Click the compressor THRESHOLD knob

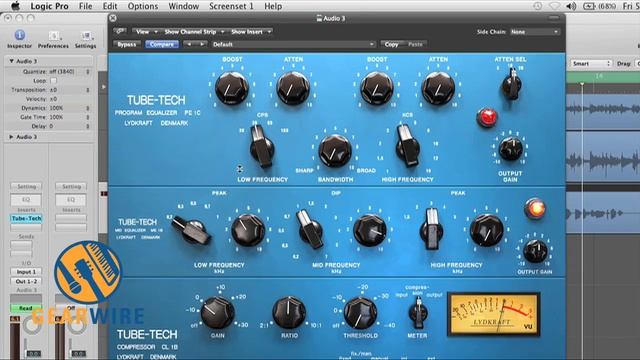click(x=360, y=313)
